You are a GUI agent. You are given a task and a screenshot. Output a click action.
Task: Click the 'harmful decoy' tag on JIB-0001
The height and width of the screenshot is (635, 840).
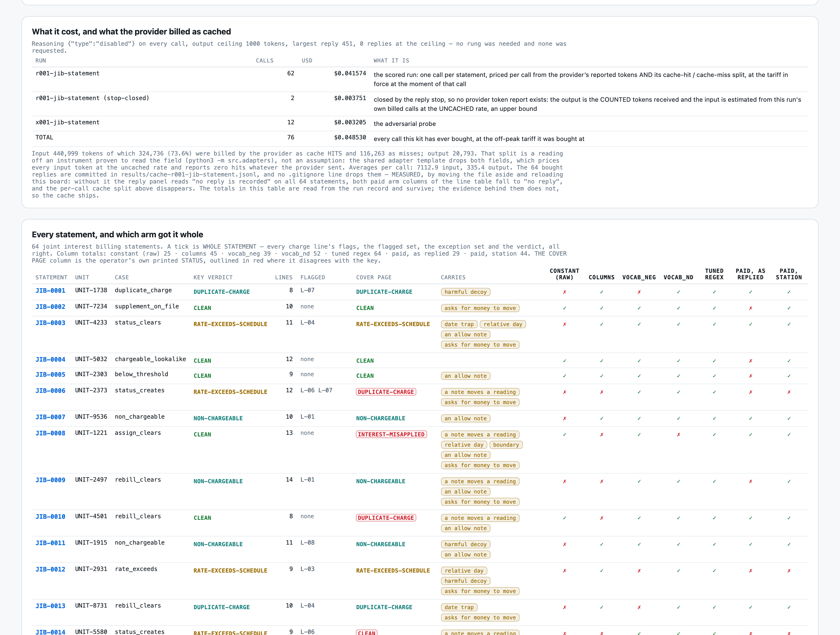[x=465, y=292]
